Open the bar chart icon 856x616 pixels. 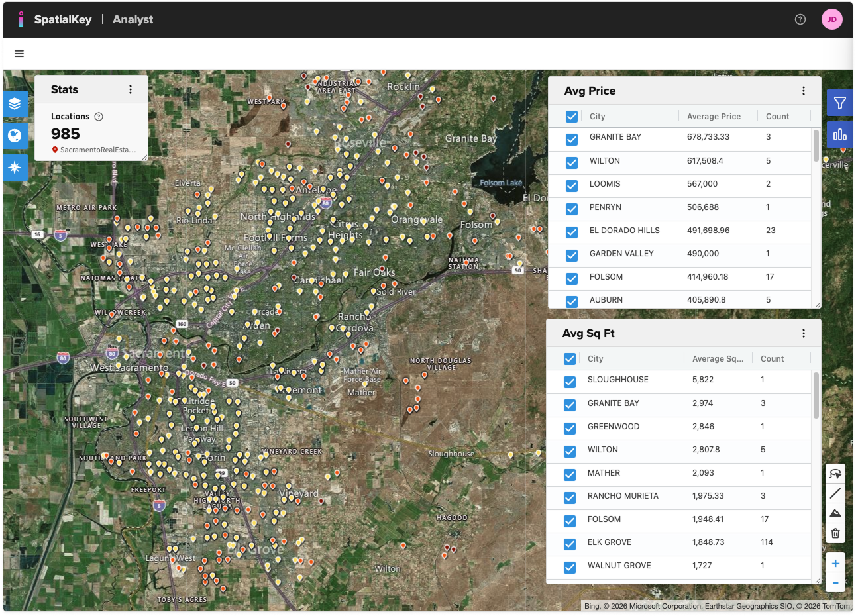coord(839,134)
